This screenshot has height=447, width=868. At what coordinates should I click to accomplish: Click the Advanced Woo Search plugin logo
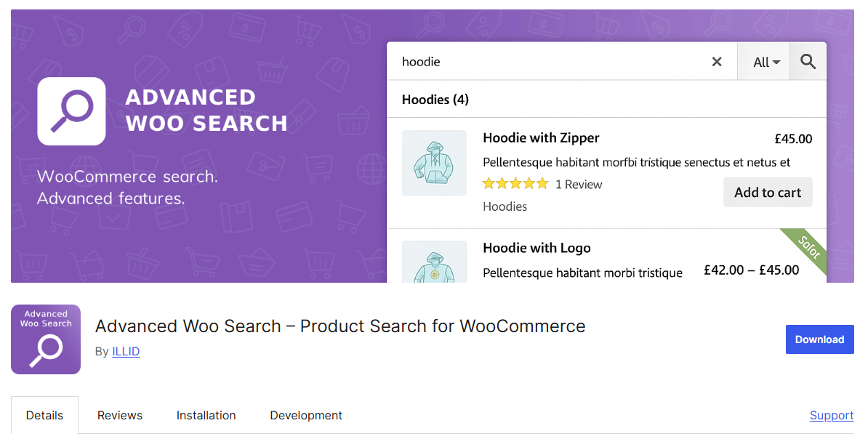point(45,339)
